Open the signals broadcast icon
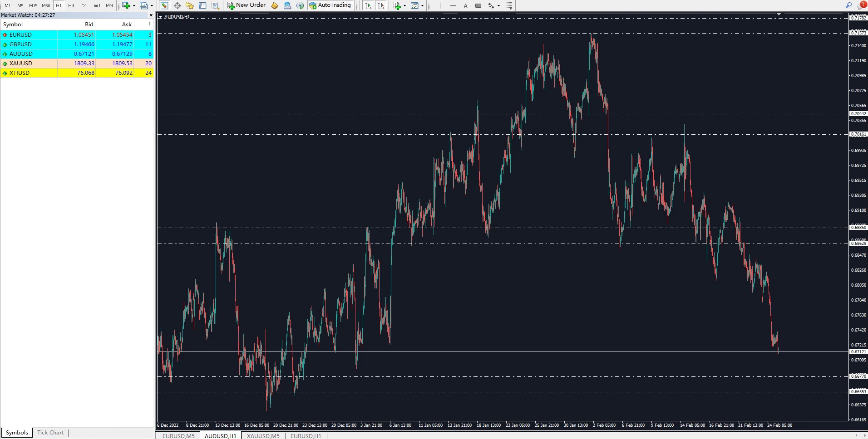 [300, 5]
